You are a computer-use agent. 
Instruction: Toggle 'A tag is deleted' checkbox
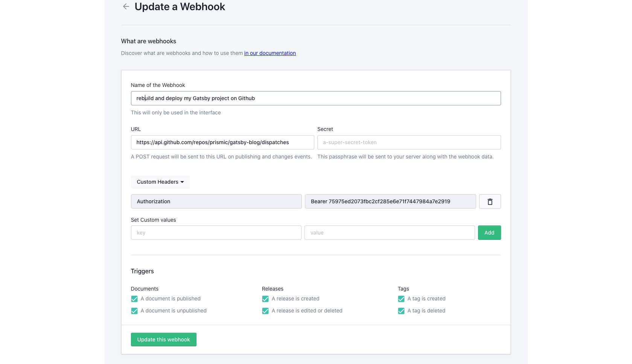[x=401, y=311]
